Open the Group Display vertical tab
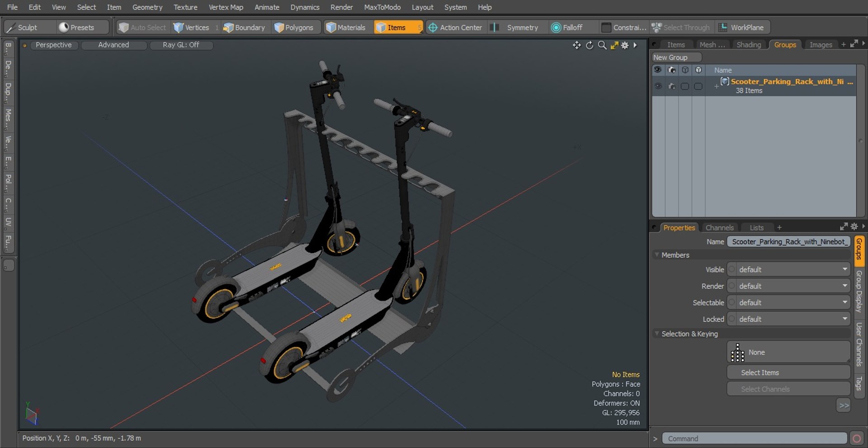Screen dimensions: 868x448 click(x=859, y=292)
